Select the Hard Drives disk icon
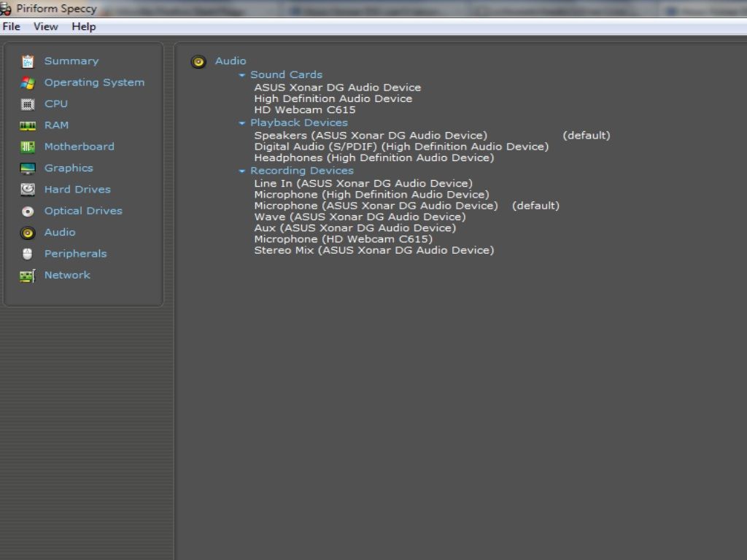 tap(28, 190)
